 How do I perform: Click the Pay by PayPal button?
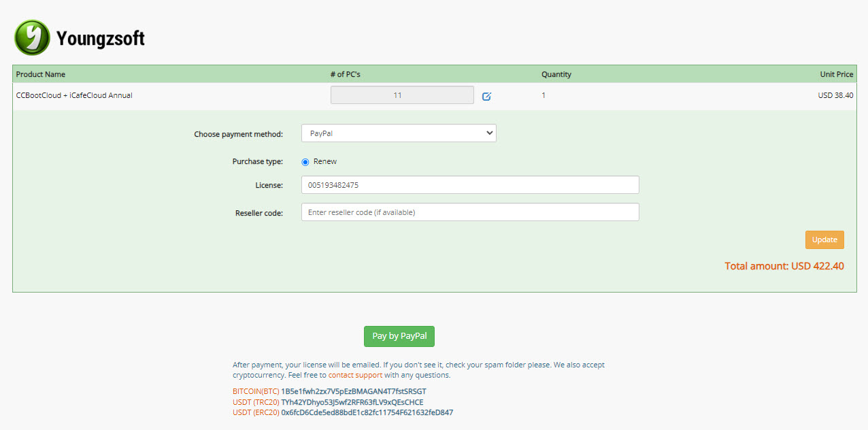(399, 336)
